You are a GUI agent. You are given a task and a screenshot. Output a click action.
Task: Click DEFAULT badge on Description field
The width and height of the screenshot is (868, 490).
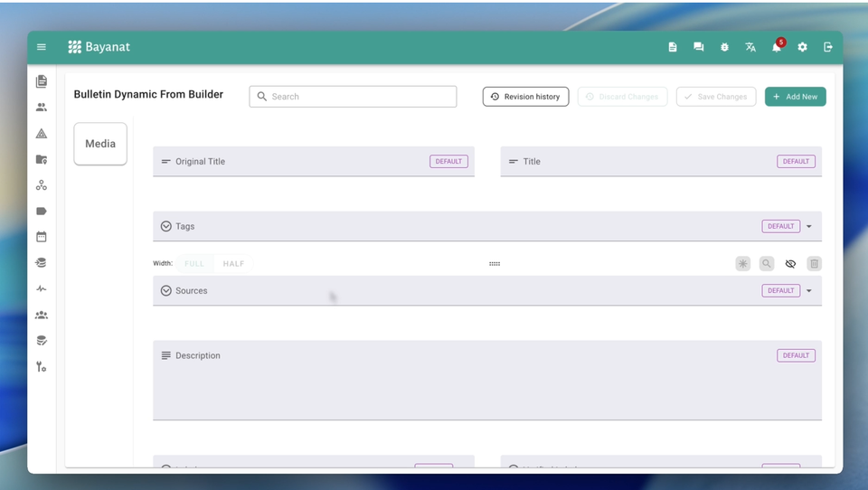[x=796, y=355]
